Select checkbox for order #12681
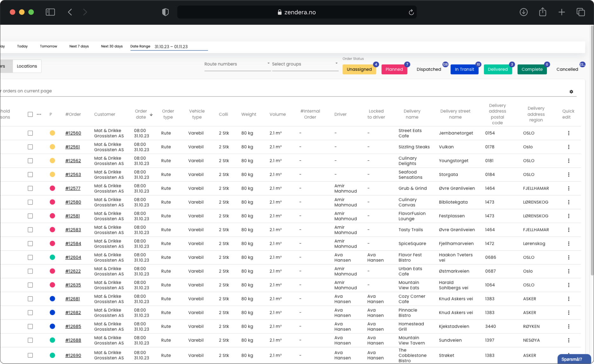 [30, 299]
